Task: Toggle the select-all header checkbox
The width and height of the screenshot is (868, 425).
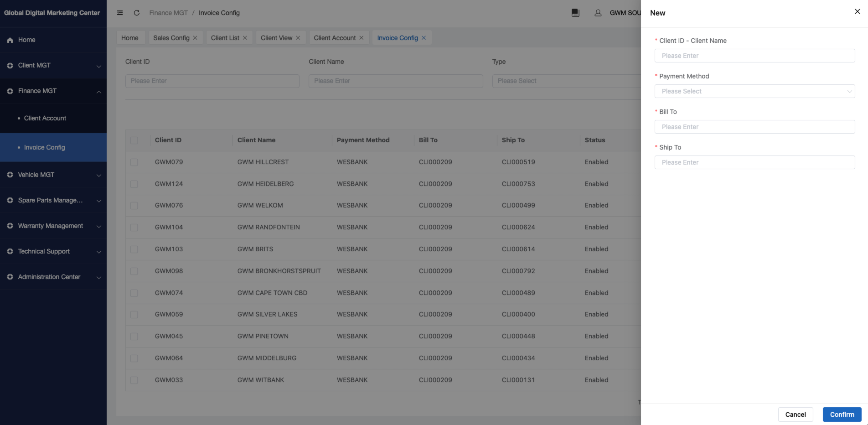Action: (134, 140)
